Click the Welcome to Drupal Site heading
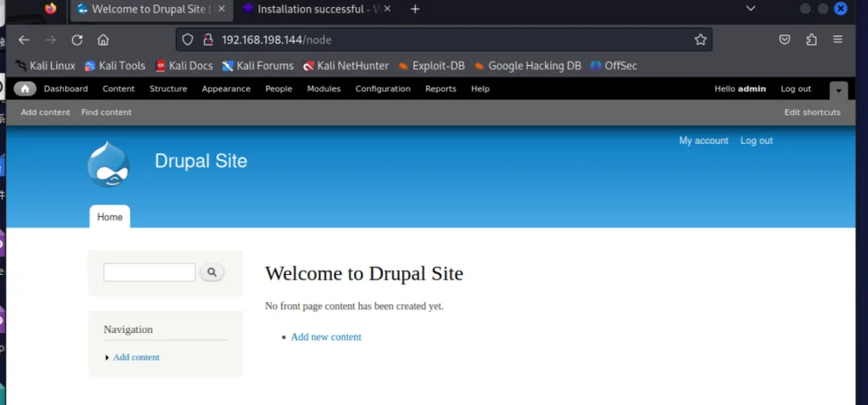 (365, 273)
